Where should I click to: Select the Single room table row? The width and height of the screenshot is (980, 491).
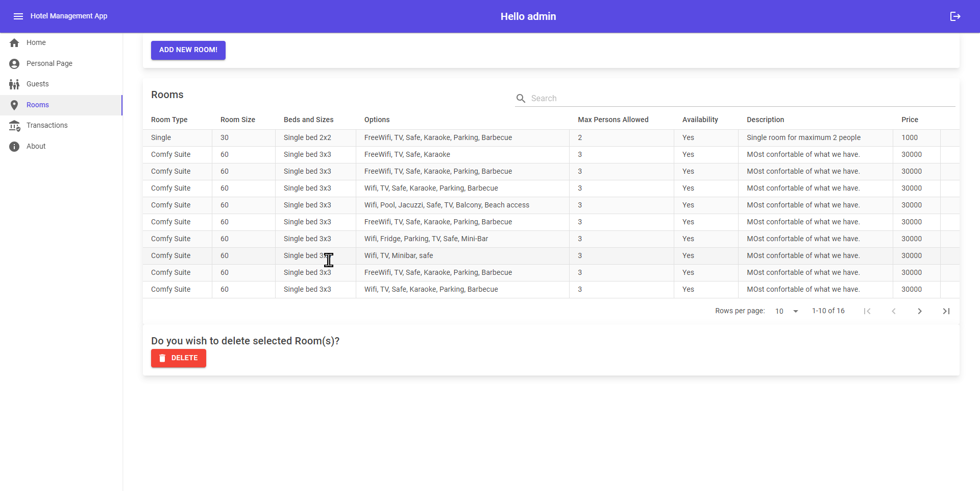tap(357, 137)
